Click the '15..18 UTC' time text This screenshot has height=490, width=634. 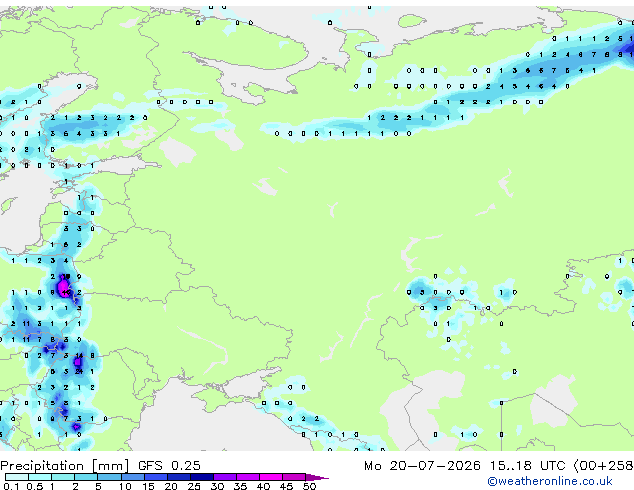coord(527,466)
